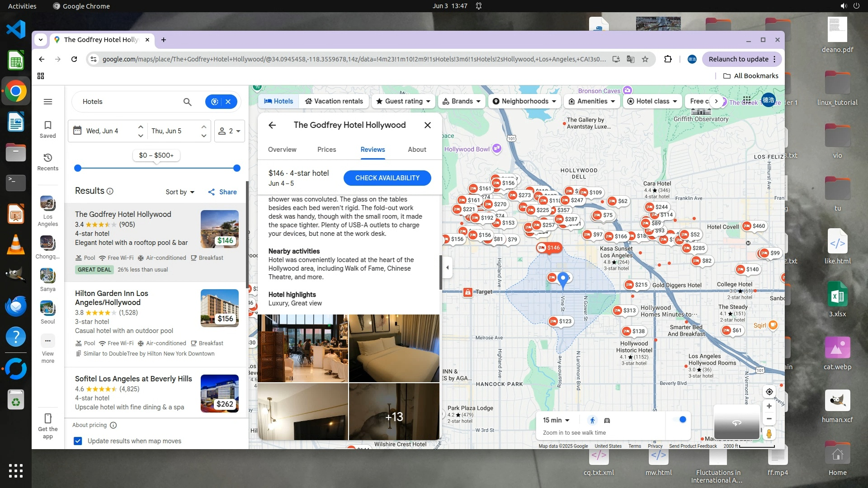Open the guest count dropdown
This screenshot has height=488, width=868.
[230, 131]
